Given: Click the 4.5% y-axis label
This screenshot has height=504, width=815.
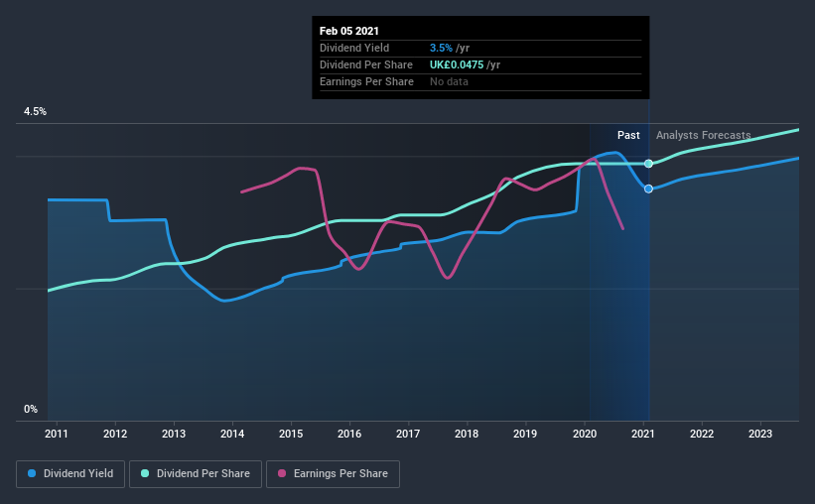Looking at the screenshot, I should tap(35, 112).
